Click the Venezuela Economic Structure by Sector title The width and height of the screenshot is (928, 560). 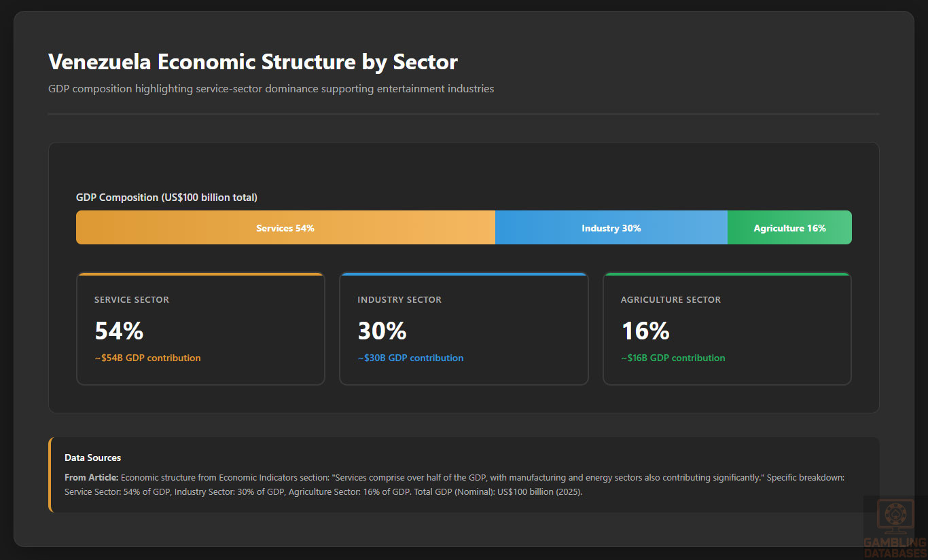pos(253,62)
